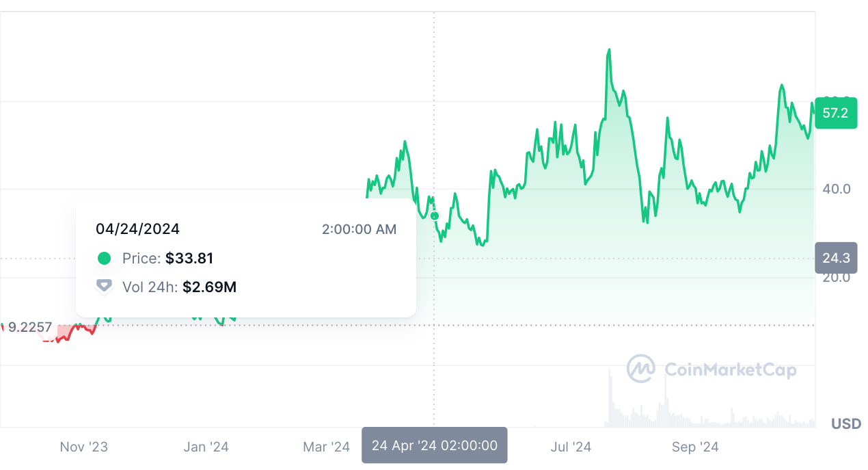
Task: Click the CoinMarketCap watermark logo icon
Action: pyautogui.click(x=641, y=369)
